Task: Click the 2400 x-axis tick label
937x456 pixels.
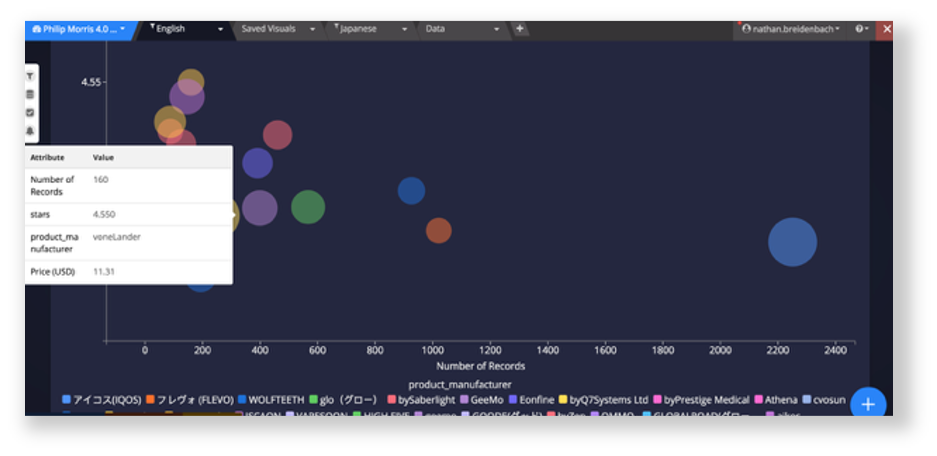Action: [x=835, y=350]
